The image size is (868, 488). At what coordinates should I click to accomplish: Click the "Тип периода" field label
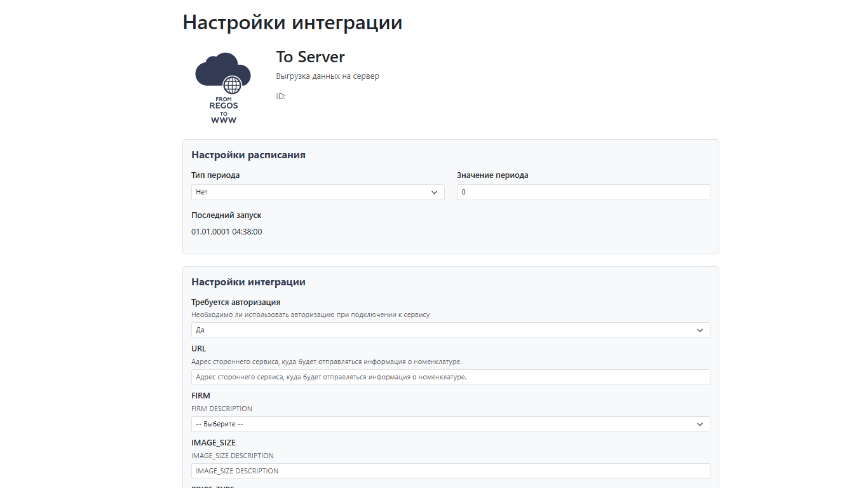coord(215,175)
